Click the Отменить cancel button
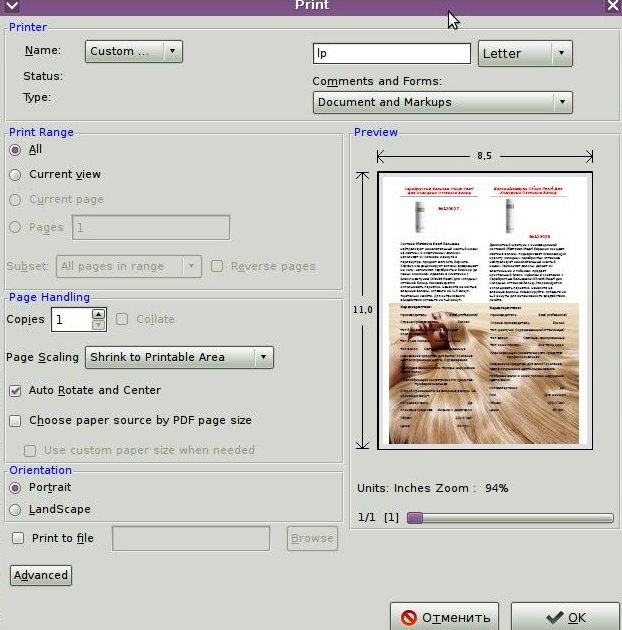This screenshot has height=630, width=622. pos(445,617)
